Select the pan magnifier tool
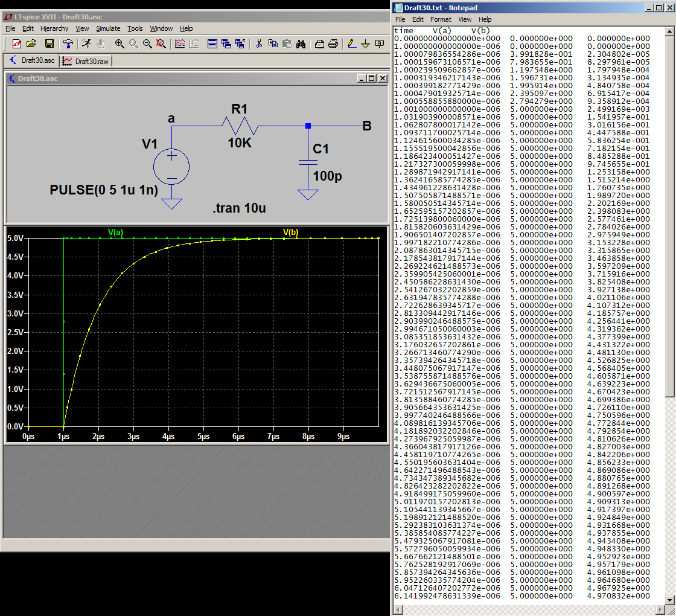The width and height of the screenshot is (676, 616). pyautogui.click(x=133, y=44)
